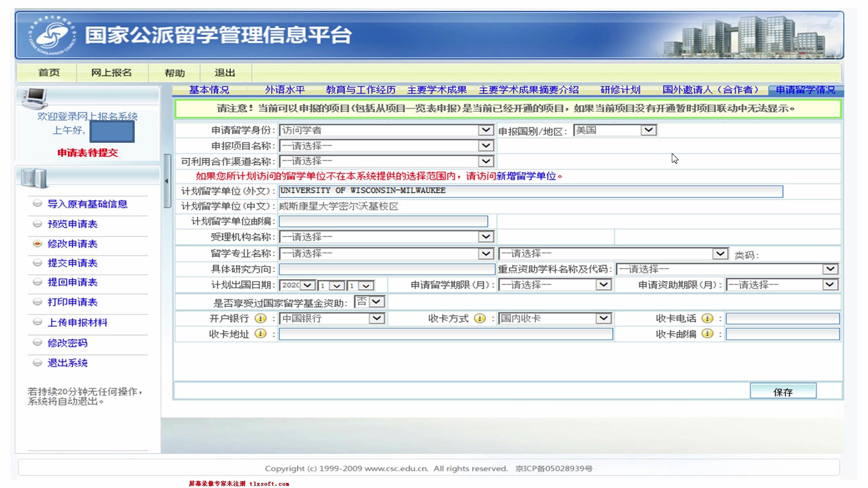This screenshot has width=868, height=488.
Task: Open the 开户银行 dropdown showing 中国银行
Action: tap(332, 318)
